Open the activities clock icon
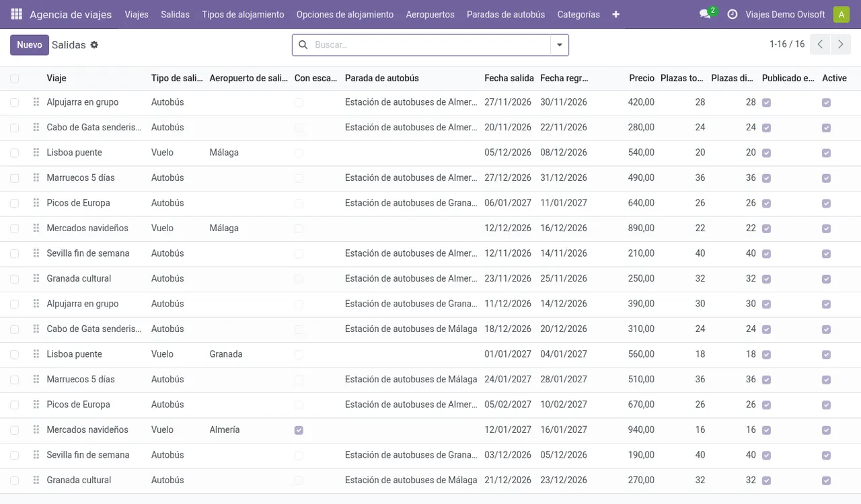The image size is (861, 504). pos(733,14)
